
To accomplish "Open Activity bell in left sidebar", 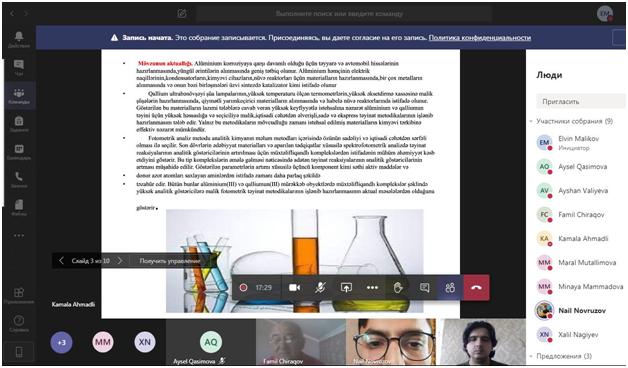I will coord(19,39).
